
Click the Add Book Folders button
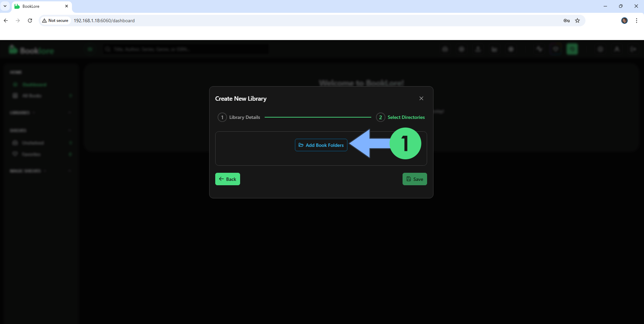pyautogui.click(x=321, y=145)
